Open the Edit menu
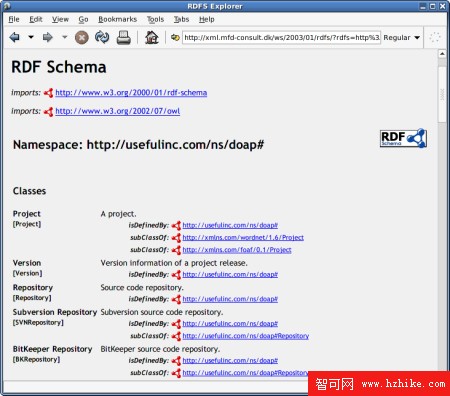Viewport: 450px width, 396px height. (36, 19)
